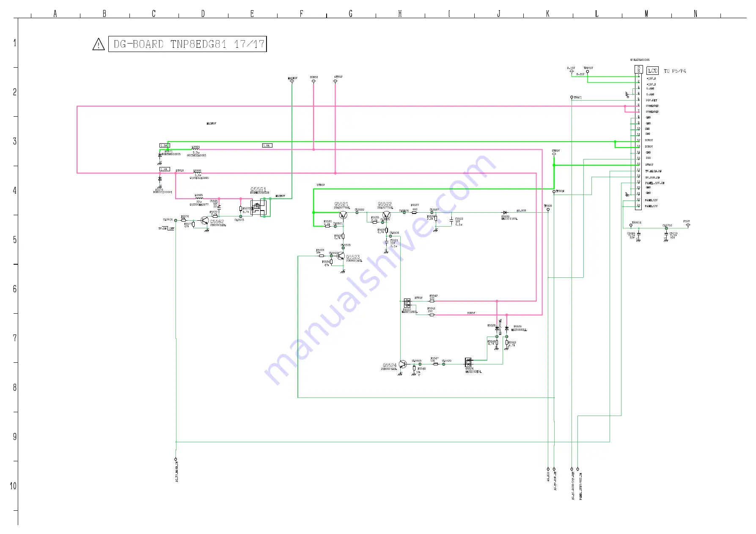The image size is (756, 534).
Task: Click the Q5561 reference designator text
Action: click(258, 189)
